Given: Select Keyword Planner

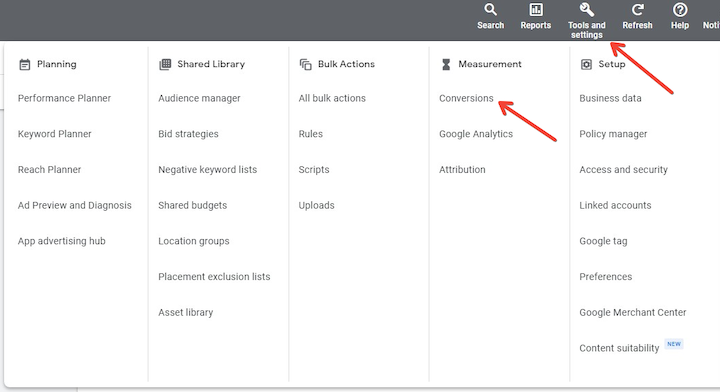Looking at the screenshot, I should pyautogui.click(x=55, y=134).
